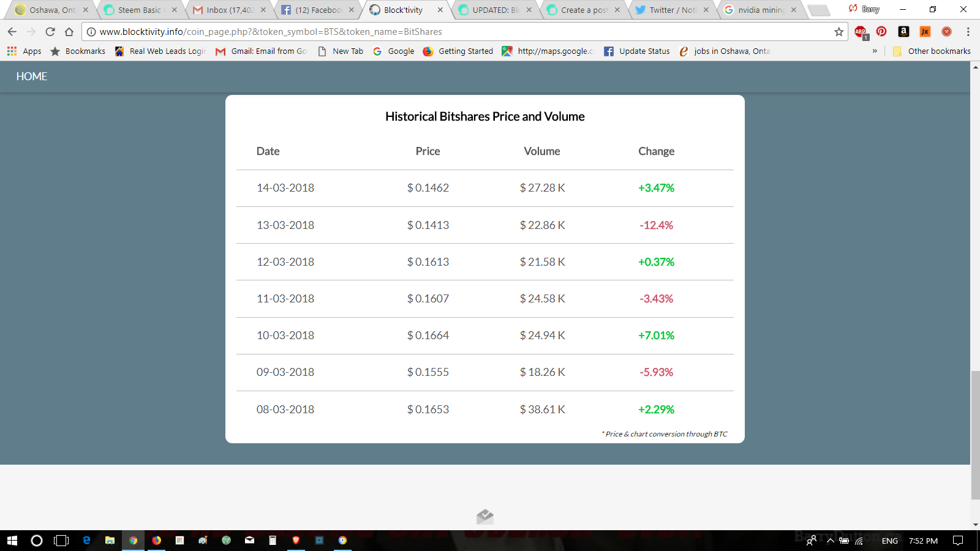
Task: Click the address bar URL field
Action: 459,32
